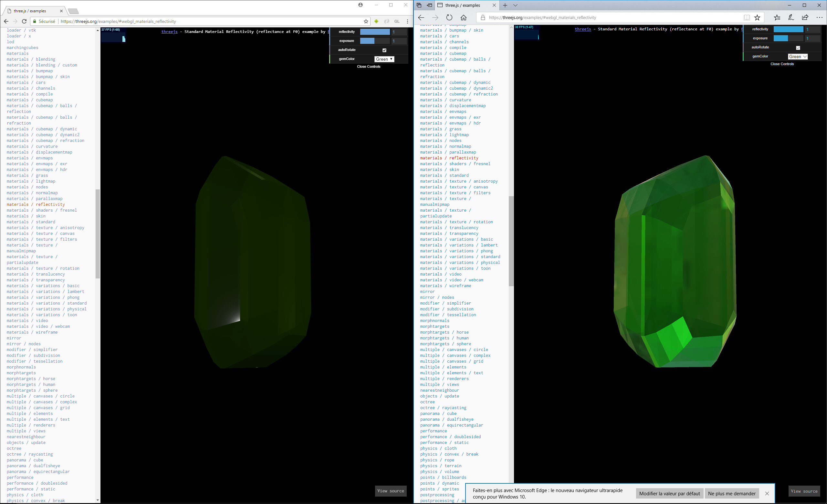
Task: Click the GL extension icon in Chrome toolbar
Action: [397, 21]
